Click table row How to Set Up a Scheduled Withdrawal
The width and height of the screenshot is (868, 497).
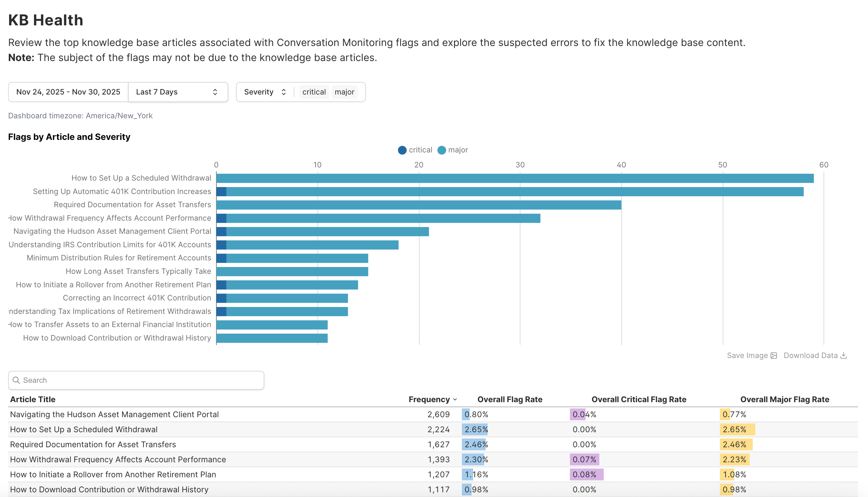click(x=433, y=429)
